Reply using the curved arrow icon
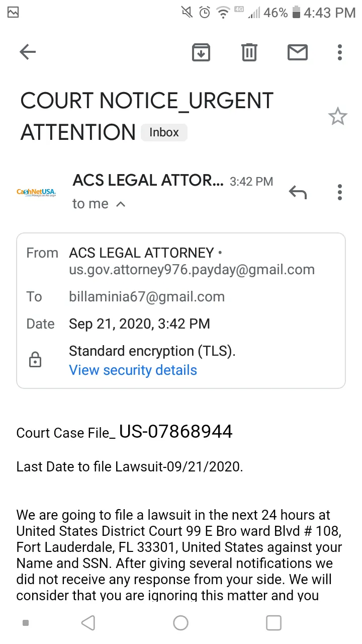Viewport: 362px width, 644px height. click(x=298, y=192)
